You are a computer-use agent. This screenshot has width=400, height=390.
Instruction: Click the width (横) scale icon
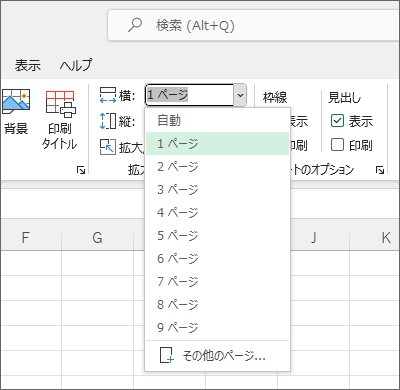tap(108, 95)
